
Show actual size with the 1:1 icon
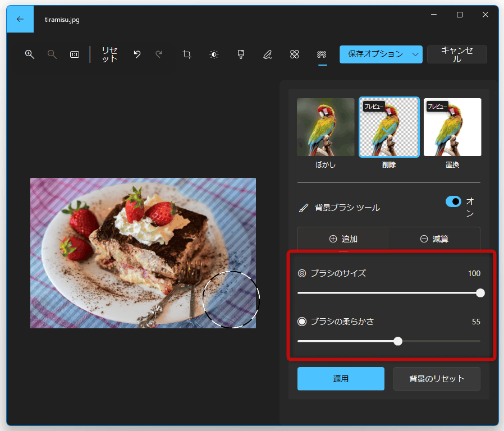click(x=75, y=54)
